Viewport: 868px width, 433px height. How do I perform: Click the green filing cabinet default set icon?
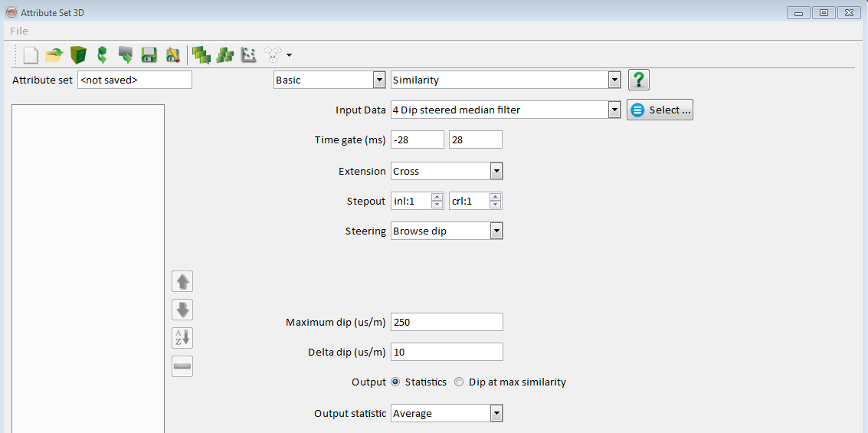(77, 55)
